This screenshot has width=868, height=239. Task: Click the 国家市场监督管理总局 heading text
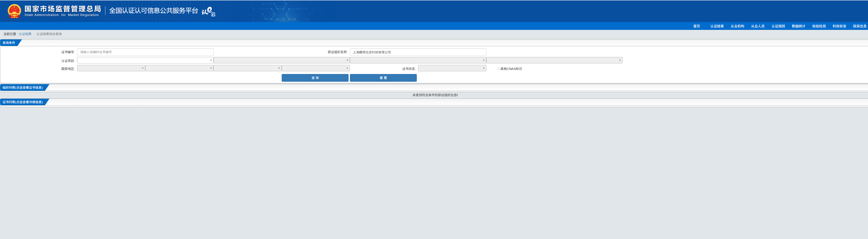[x=63, y=9]
